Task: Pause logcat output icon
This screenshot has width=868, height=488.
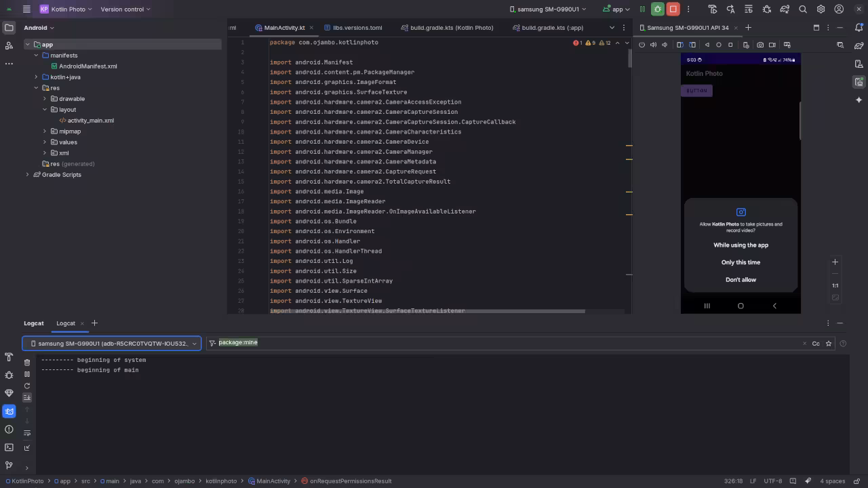Action: [x=27, y=374]
